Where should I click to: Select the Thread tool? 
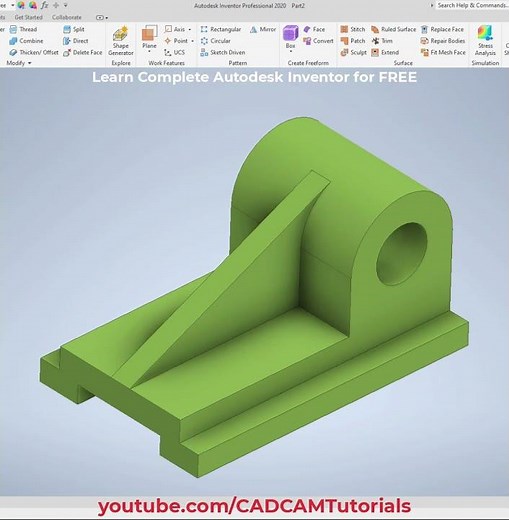click(x=23, y=29)
